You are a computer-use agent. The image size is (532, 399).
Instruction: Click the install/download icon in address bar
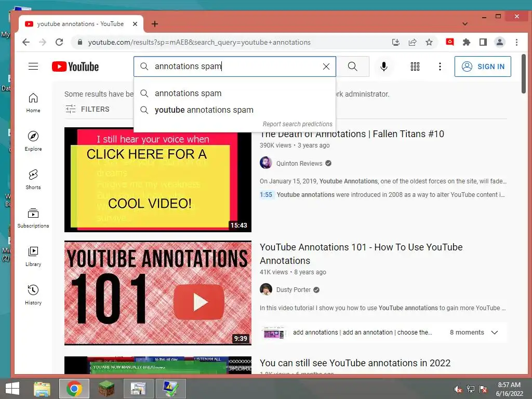[x=395, y=42]
